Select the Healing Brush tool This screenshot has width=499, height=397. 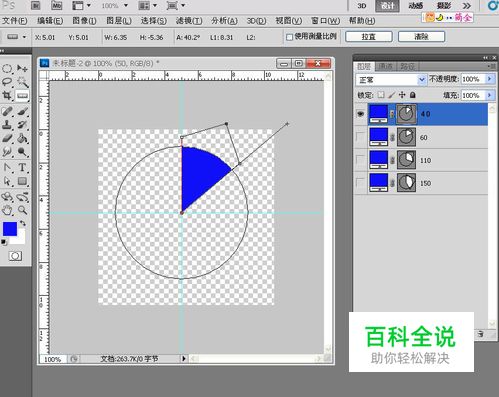7,111
